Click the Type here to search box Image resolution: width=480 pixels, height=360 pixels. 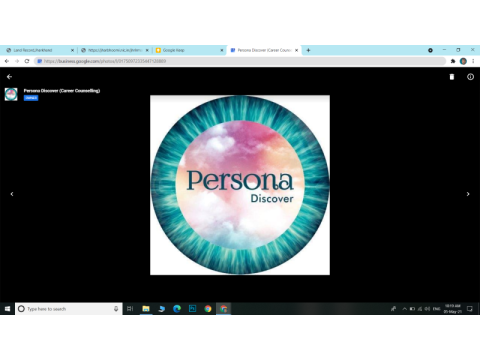(x=69, y=309)
